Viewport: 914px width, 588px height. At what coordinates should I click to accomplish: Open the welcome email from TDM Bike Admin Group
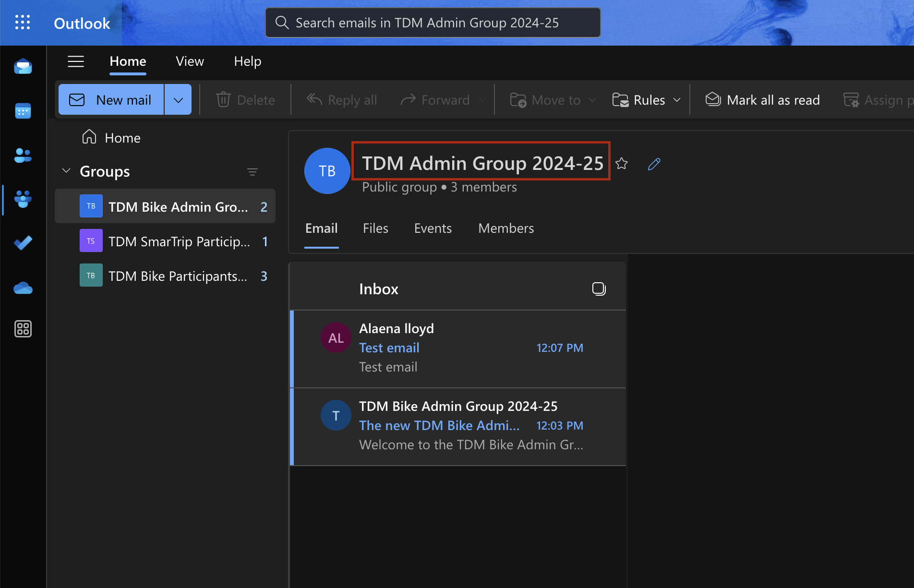pos(458,426)
